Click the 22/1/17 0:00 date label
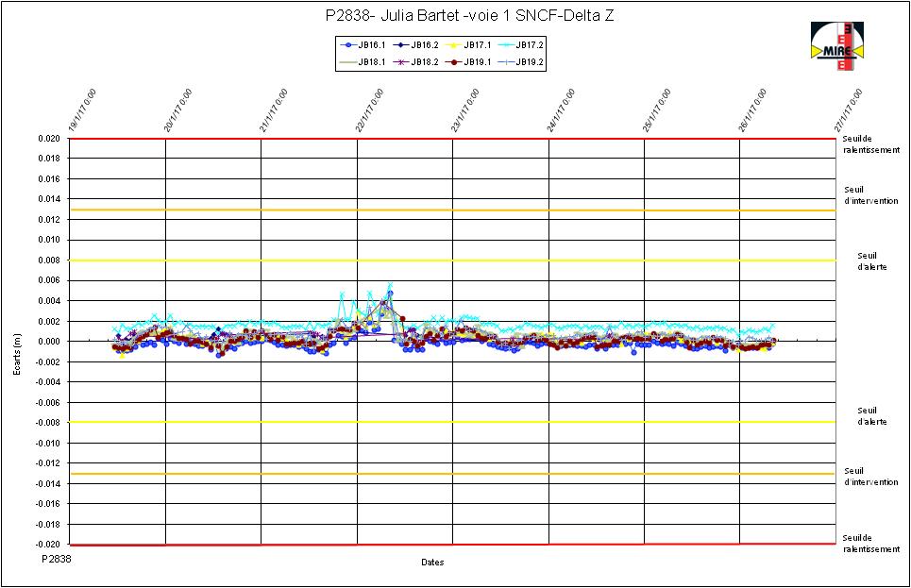This screenshot has width=911, height=588. click(x=369, y=110)
